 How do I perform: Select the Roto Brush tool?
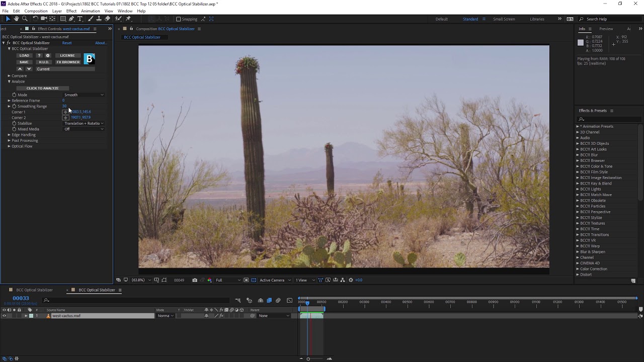point(118,19)
